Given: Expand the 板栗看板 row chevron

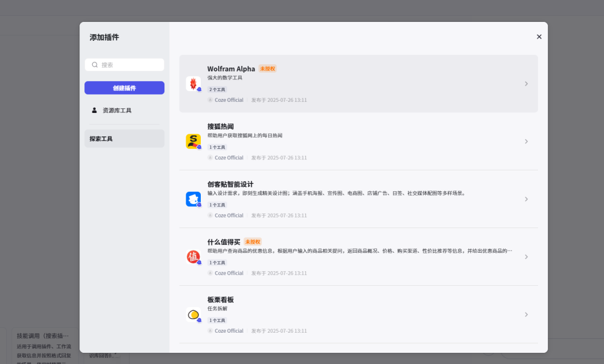Looking at the screenshot, I should [526, 315].
